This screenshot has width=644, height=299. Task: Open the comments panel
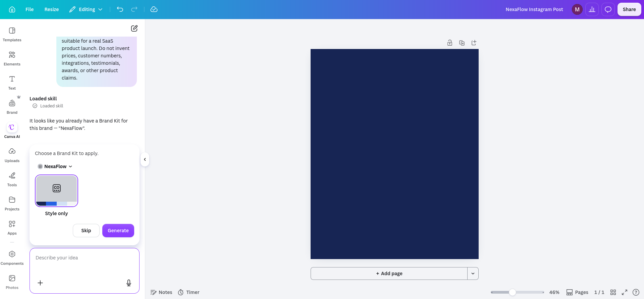point(608,9)
